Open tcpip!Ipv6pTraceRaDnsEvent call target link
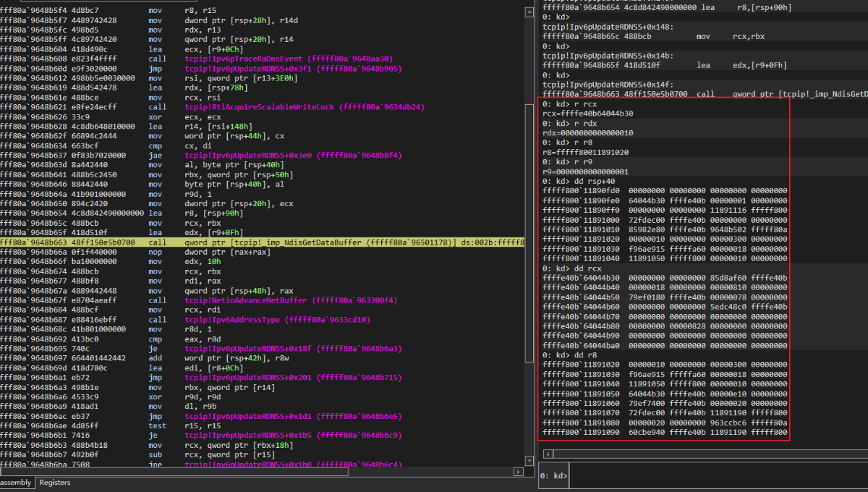Screen dimensions: 868x492 [x=289, y=59]
